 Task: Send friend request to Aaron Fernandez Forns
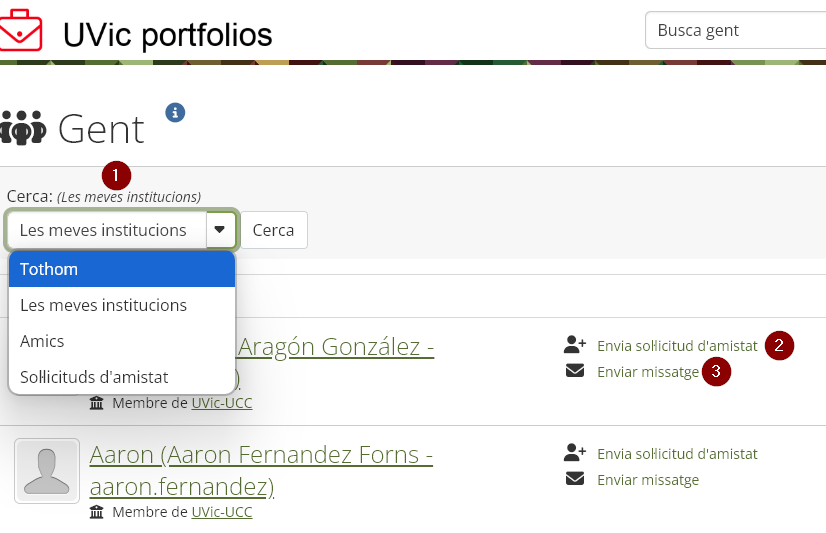click(677, 453)
